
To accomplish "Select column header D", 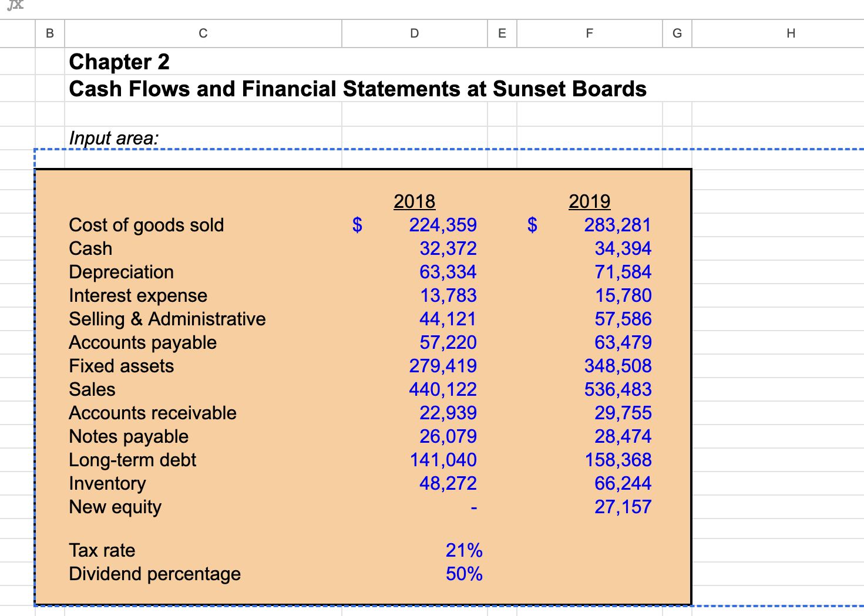I will point(414,33).
